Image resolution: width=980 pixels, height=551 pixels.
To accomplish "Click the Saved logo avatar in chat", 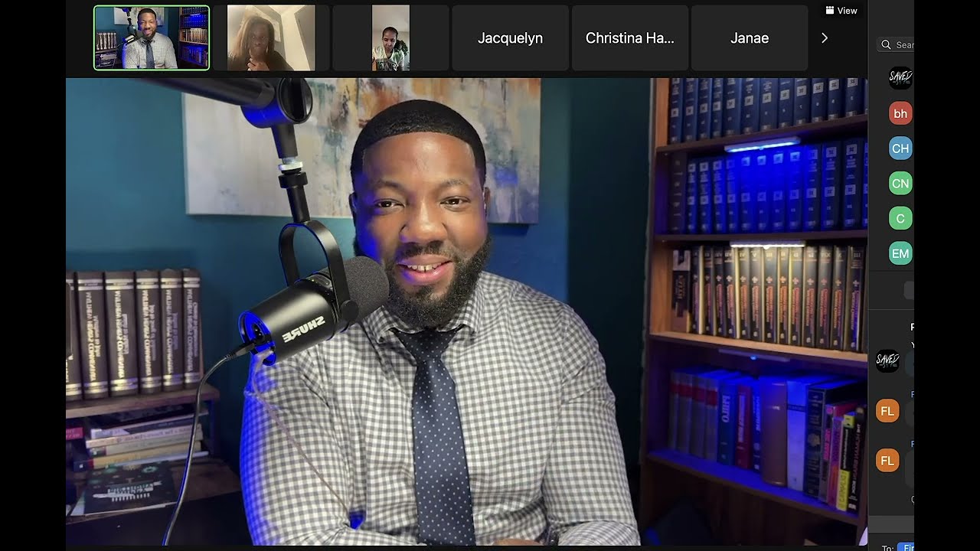I will pos(887,361).
